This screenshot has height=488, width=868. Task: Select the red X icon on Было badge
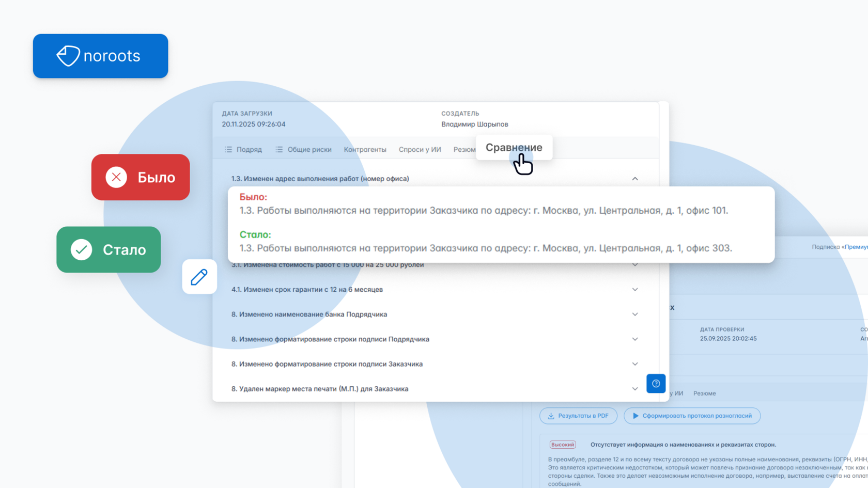pos(116,177)
